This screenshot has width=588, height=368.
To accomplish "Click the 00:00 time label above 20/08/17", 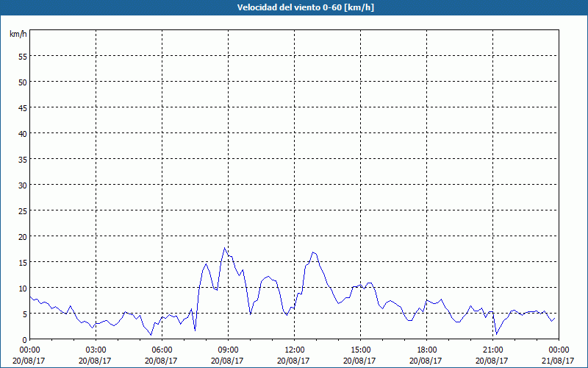I will click(x=29, y=350).
